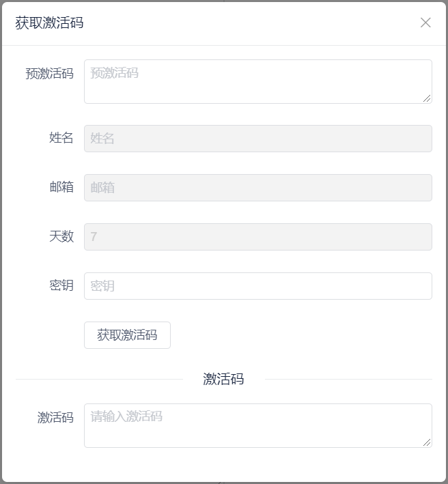Click the 获取激活码 dialog title text
Viewport: 448px width, 484px height.
[x=49, y=23]
